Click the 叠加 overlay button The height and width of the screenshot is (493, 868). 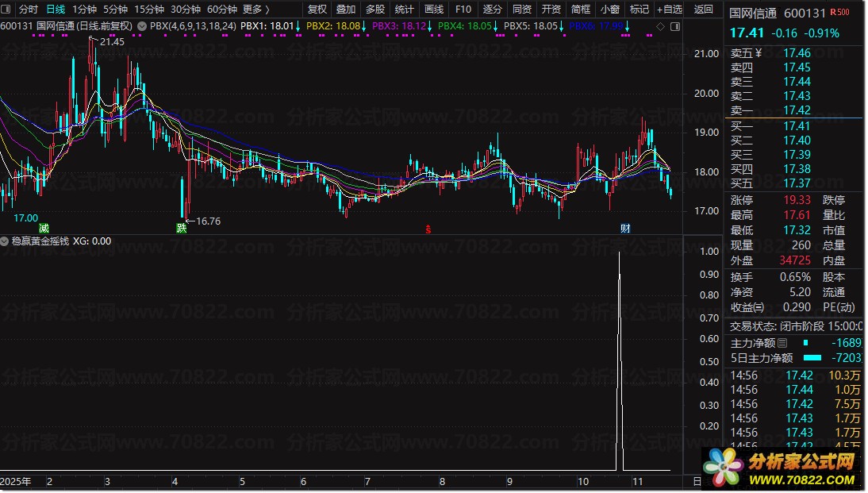click(x=346, y=10)
